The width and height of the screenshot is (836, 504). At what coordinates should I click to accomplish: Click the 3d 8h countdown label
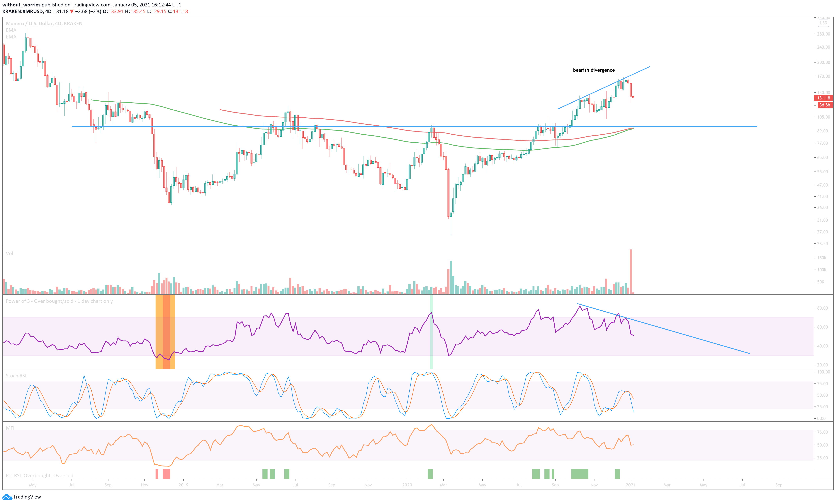click(825, 105)
